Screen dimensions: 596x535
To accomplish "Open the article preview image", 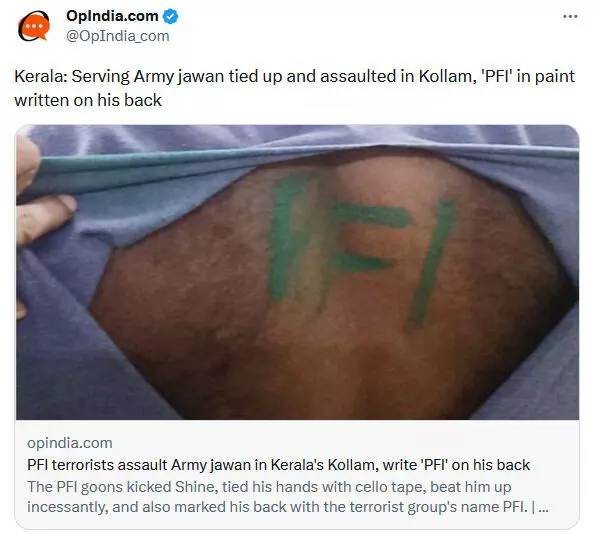I will pos(297,272).
